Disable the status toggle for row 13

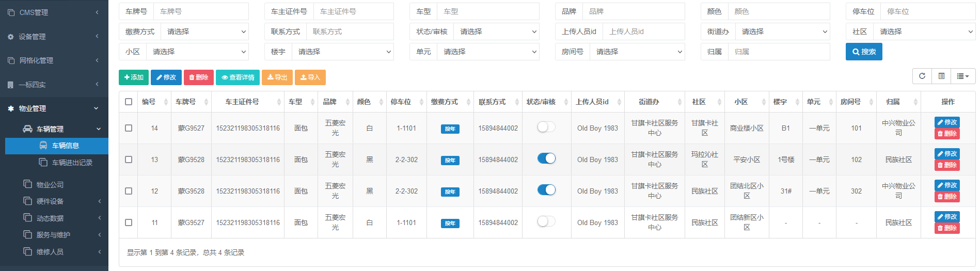[546, 158]
